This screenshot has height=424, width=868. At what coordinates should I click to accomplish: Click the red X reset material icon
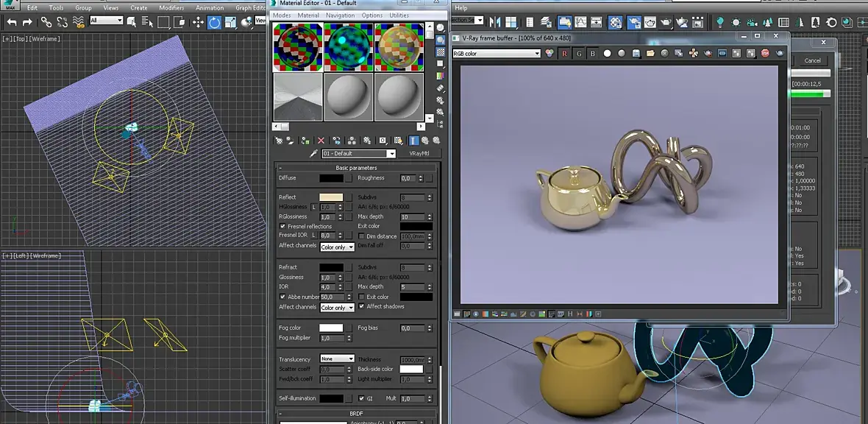[x=321, y=140]
